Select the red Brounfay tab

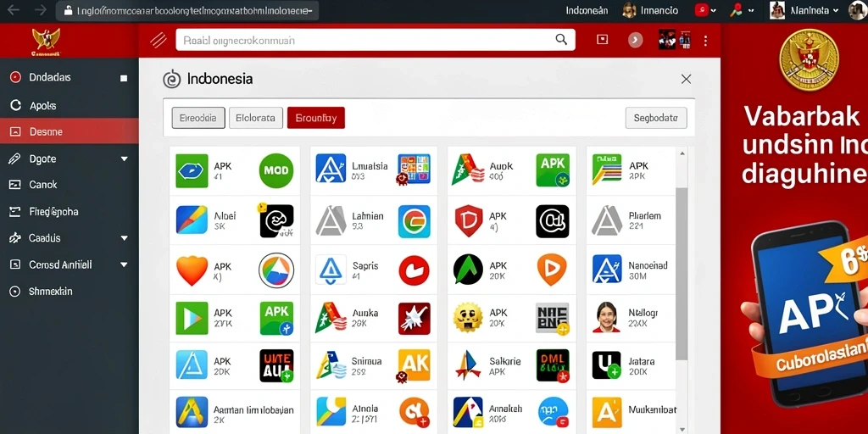tap(316, 118)
